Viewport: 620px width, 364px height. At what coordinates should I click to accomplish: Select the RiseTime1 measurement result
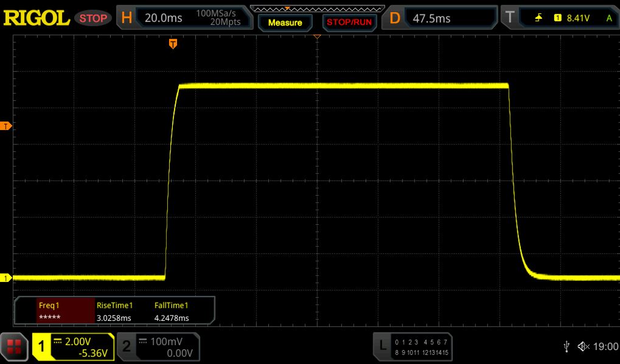tap(114, 312)
